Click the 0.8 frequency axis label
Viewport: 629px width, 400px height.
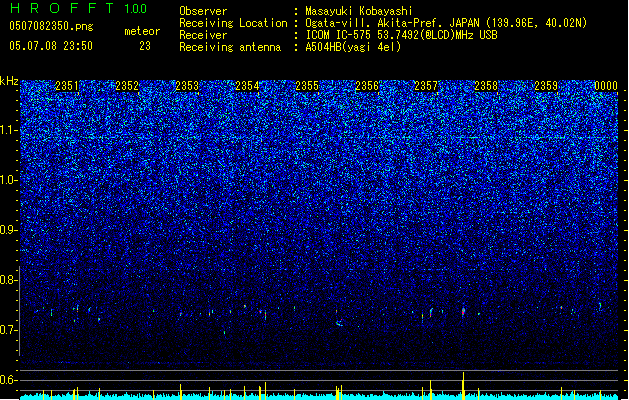[9, 280]
